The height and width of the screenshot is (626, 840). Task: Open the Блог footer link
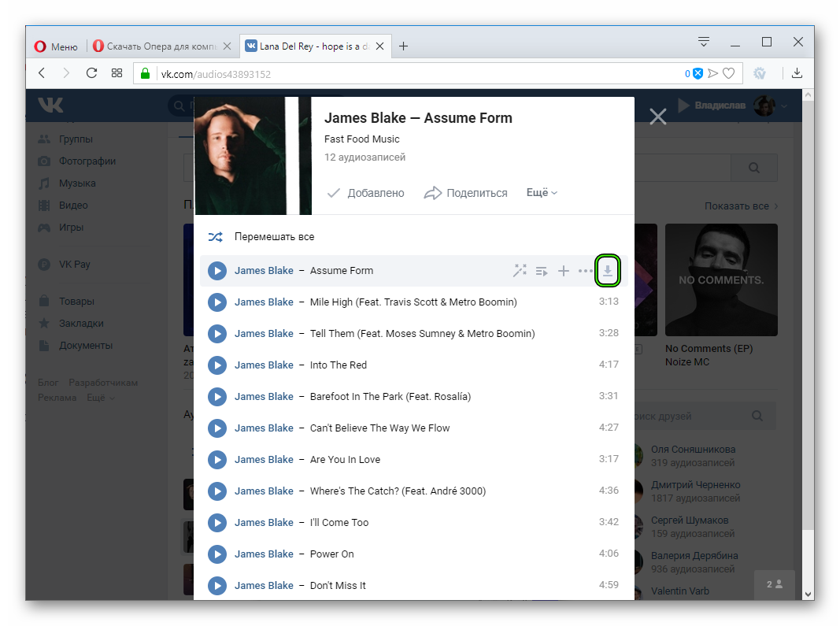click(x=48, y=383)
